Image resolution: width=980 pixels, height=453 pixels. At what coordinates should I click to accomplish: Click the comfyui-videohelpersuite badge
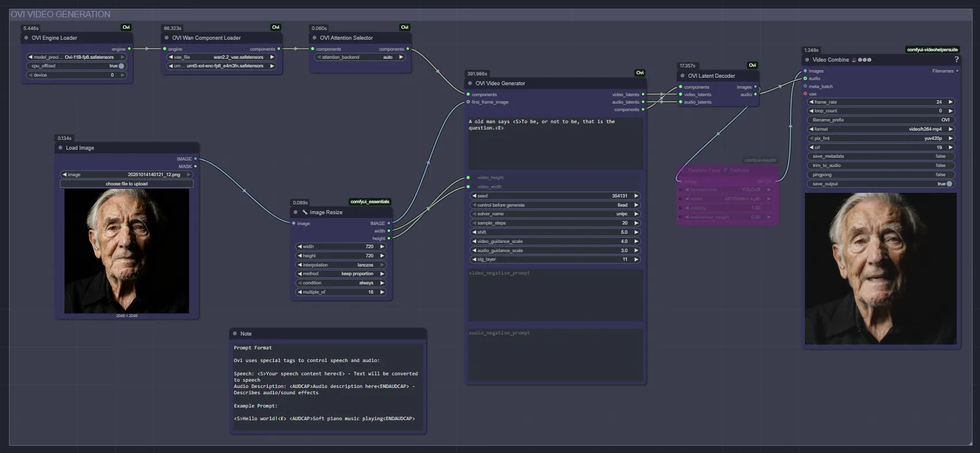click(932, 50)
